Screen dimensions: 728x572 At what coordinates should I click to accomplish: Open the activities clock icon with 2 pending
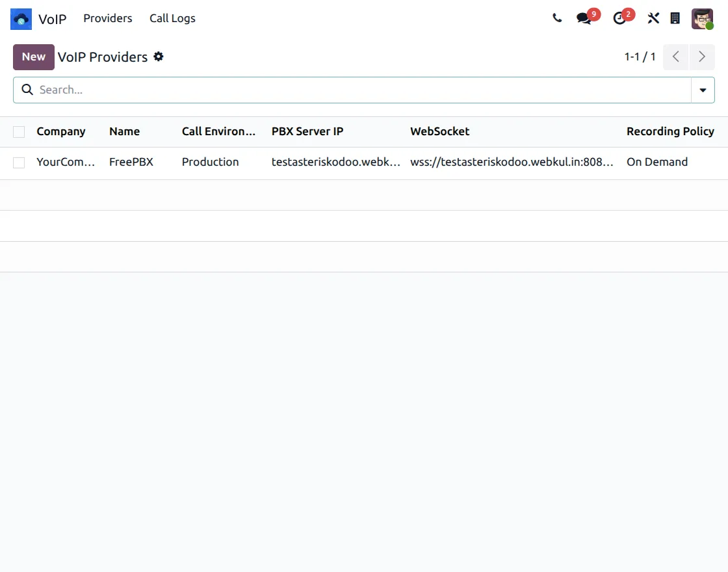tap(619, 18)
